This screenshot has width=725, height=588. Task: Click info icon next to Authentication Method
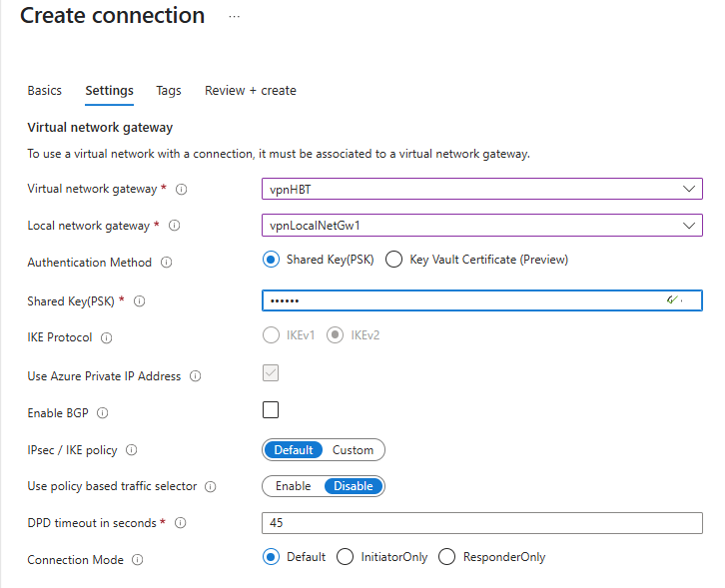(167, 263)
